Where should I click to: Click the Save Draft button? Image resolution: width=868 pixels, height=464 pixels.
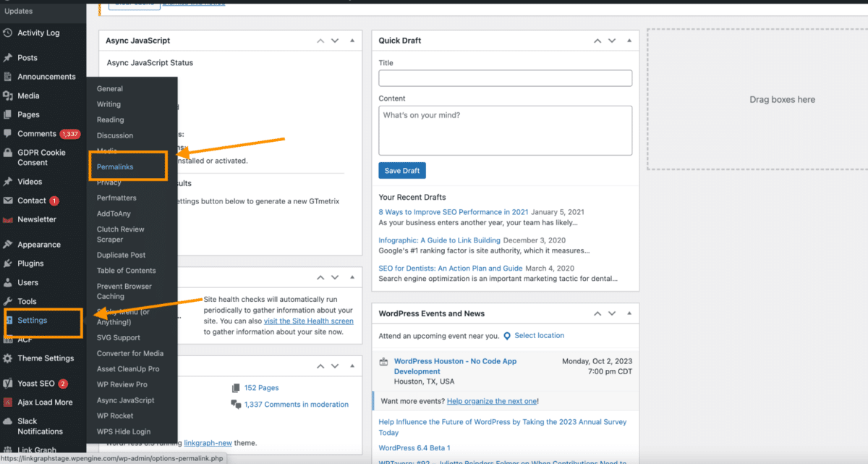(402, 171)
